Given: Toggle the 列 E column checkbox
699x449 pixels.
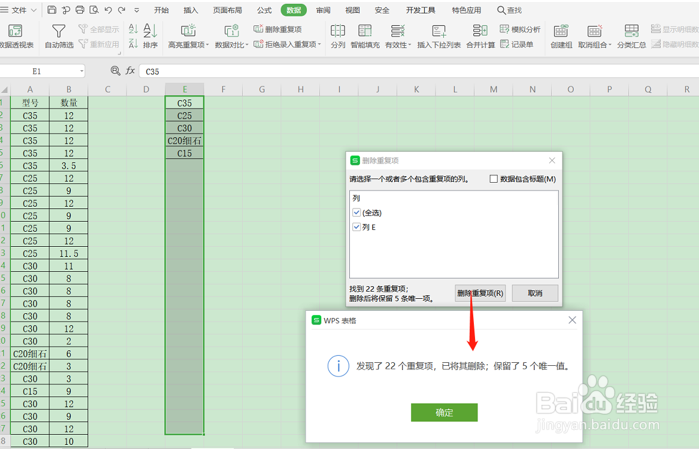Looking at the screenshot, I should [356, 227].
